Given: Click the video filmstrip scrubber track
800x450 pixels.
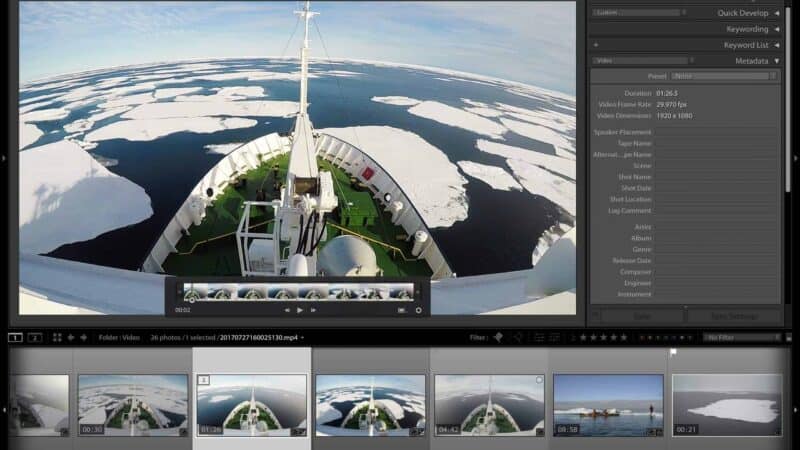Looking at the screenshot, I should pyautogui.click(x=298, y=292).
